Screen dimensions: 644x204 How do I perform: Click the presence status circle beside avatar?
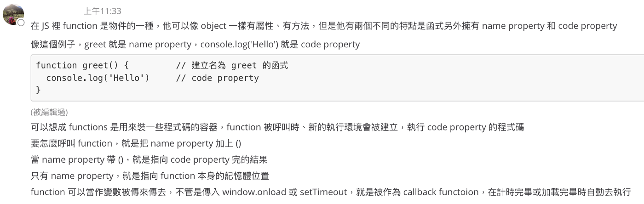pyautogui.click(x=21, y=23)
